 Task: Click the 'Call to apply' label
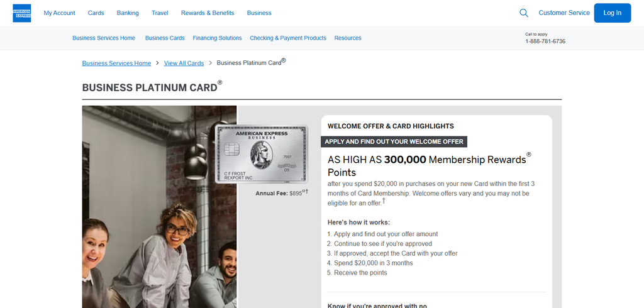pos(536,35)
